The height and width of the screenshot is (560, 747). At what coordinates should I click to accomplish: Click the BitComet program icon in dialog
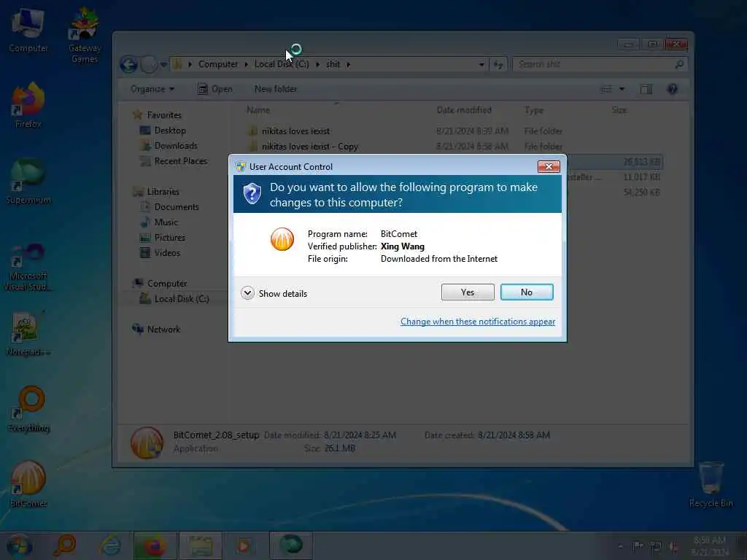(x=282, y=239)
